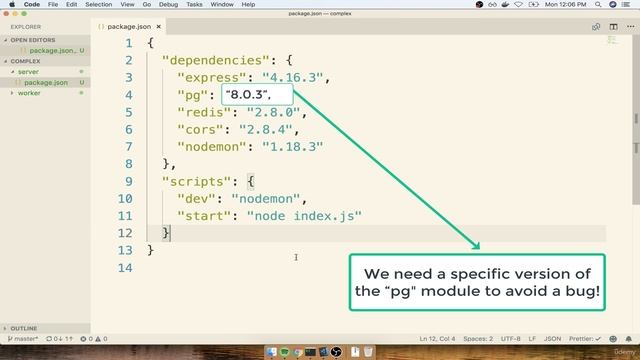Image resolution: width=640 pixels, height=360 pixels.
Task: Open changes icon in editor toolbar
Action: point(596,27)
